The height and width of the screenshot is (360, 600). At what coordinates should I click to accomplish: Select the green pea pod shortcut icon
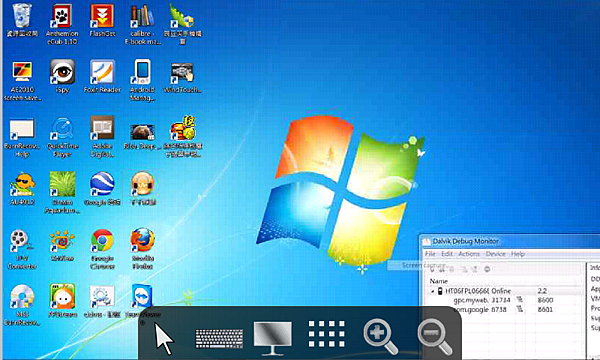pyautogui.click(x=183, y=23)
